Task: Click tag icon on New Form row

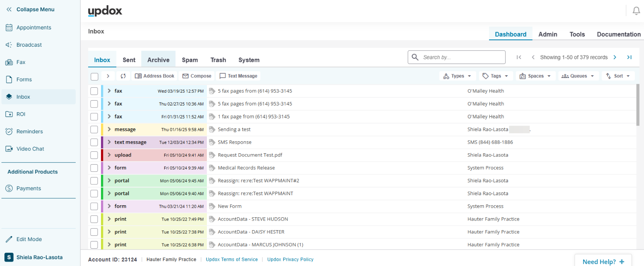Action: pos(212,206)
